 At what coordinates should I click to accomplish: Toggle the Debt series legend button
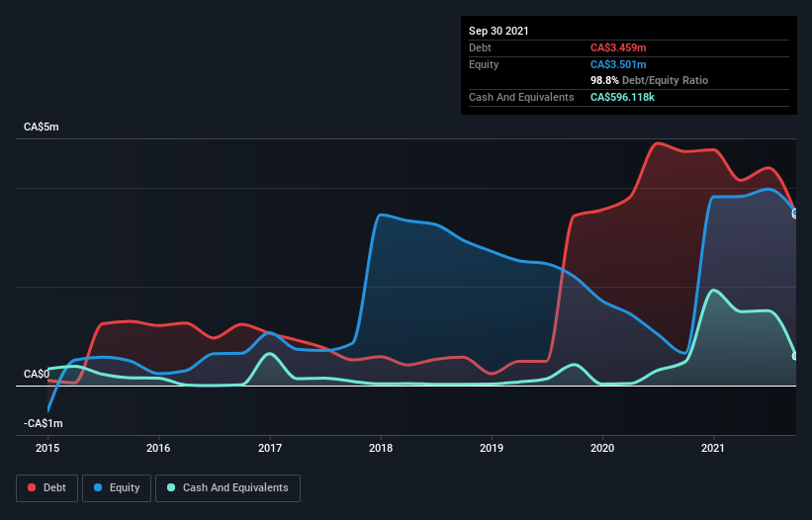coord(46,488)
